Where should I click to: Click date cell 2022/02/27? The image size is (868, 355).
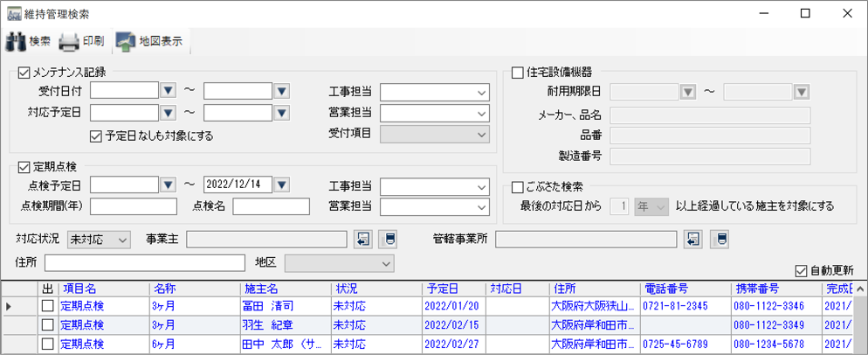(454, 344)
